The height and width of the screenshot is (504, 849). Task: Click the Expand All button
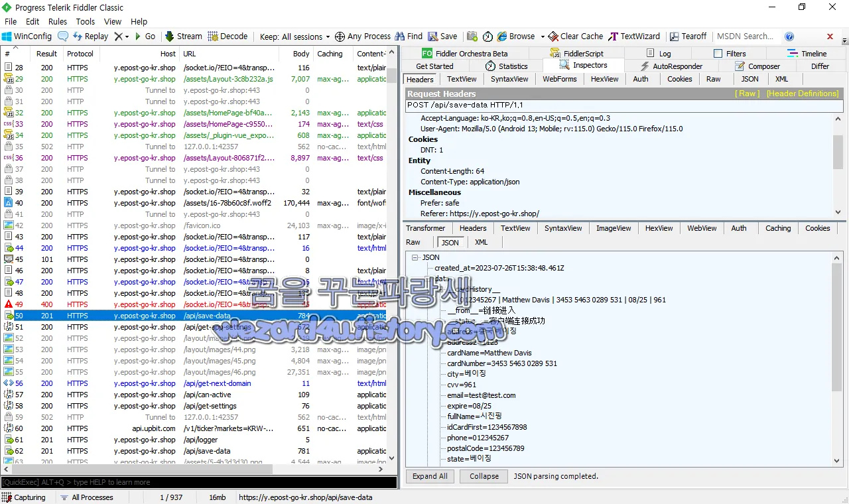(x=430, y=476)
